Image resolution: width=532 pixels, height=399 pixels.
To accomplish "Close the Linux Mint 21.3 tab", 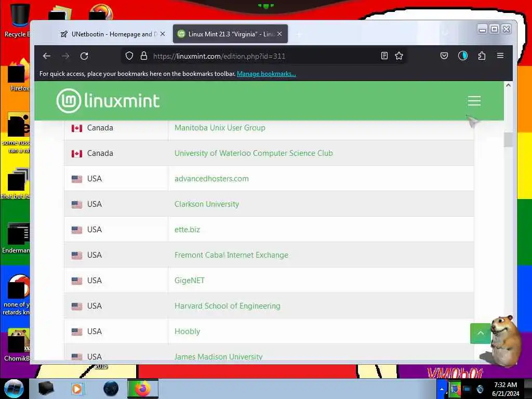I will coord(280,34).
